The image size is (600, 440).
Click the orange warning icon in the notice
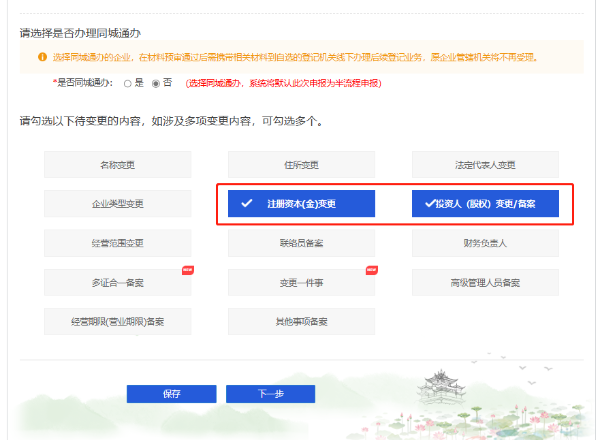(42, 57)
